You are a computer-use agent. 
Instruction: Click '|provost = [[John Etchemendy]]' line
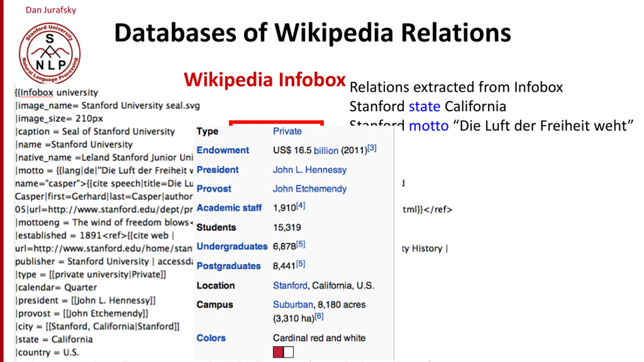(82, 313)
